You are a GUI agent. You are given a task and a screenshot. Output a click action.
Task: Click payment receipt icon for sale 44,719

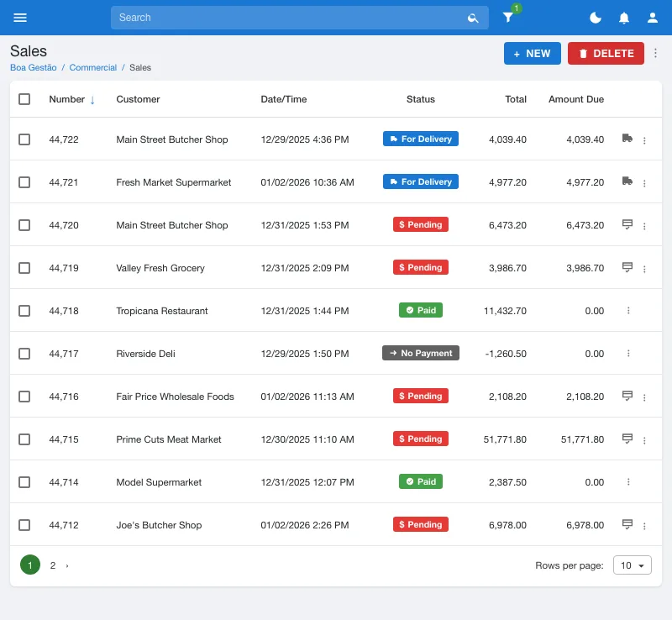(627, 267)
